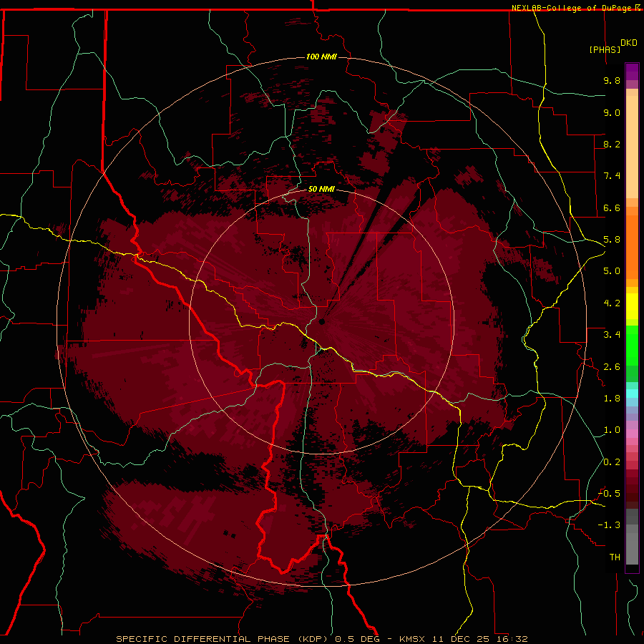644x644 pixels.
Task: Click the bottom Specific Differential Phase caption
Action: (321, 639)
